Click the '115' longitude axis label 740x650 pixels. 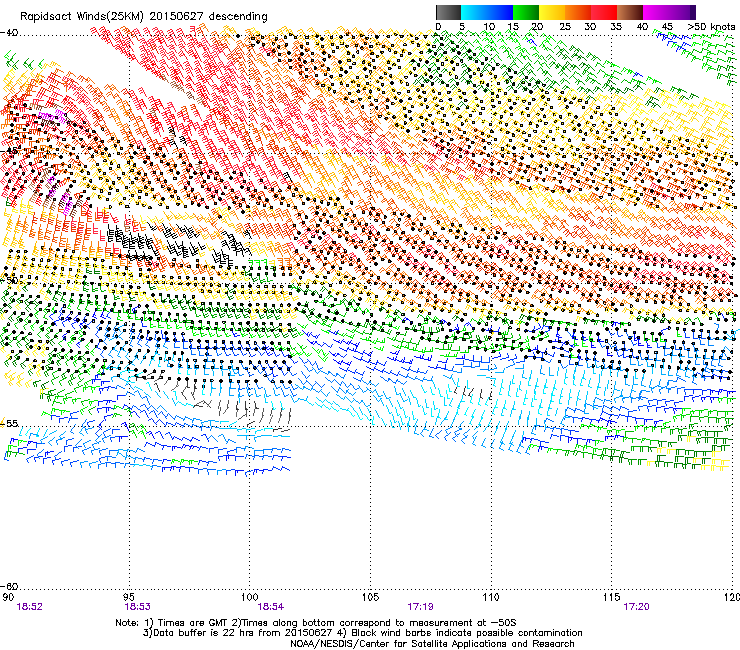coord(612,597)
